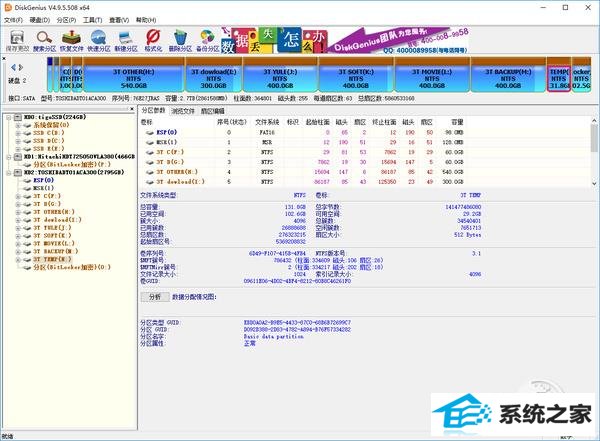Click the 文件系统 column header

coord(267,122)
